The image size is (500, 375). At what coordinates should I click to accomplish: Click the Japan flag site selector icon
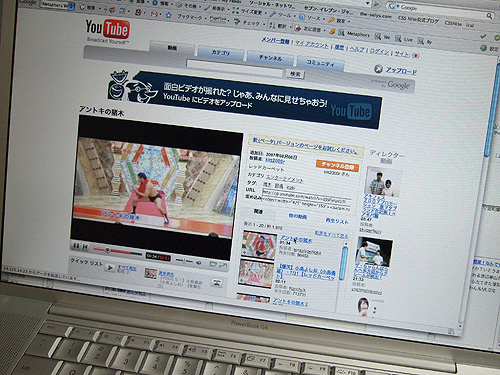tap(415, 56)
